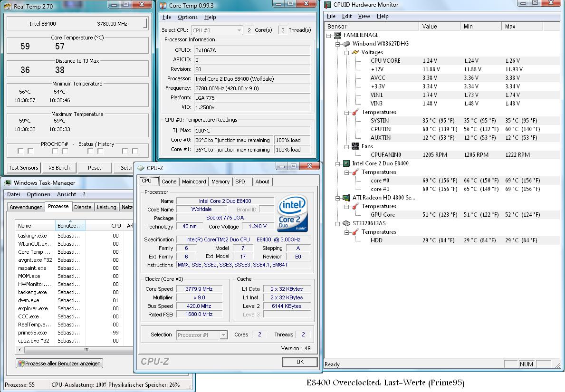The image size is (565, 392).
Task: Switch to the Leistung tab in Task-Manager
Action: pos(106,207)
